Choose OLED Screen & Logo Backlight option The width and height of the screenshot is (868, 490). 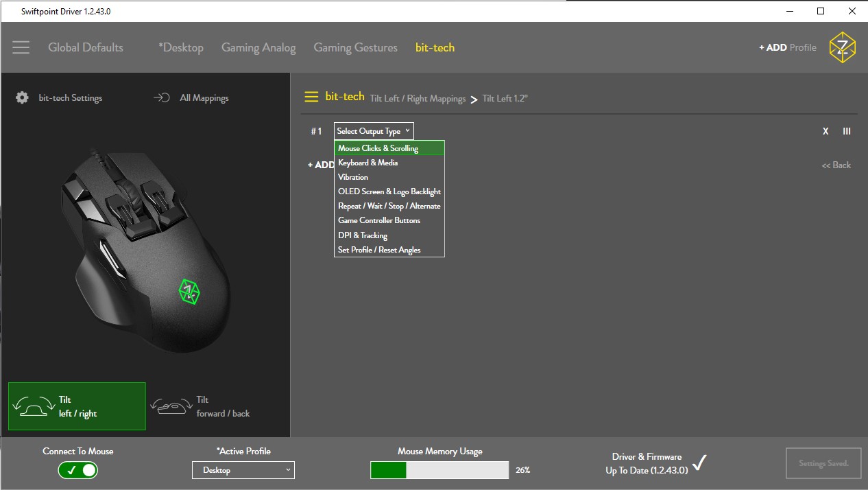click(x=389, y=191)
